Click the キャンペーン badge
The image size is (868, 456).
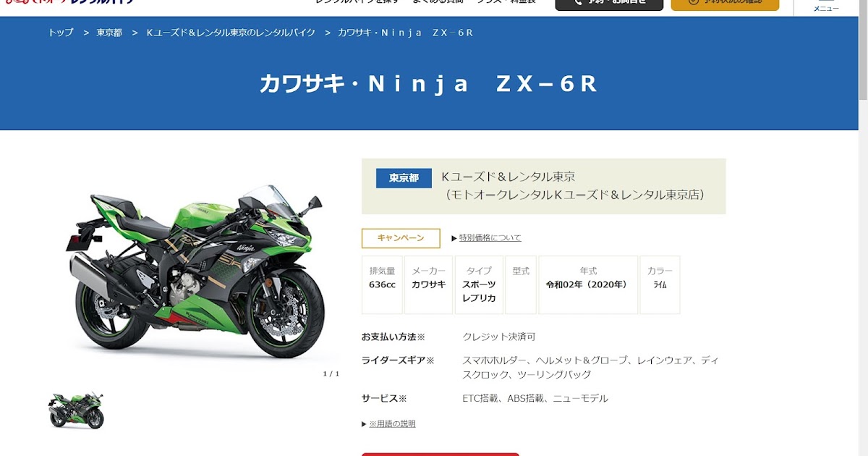click(x=401, y=238)
